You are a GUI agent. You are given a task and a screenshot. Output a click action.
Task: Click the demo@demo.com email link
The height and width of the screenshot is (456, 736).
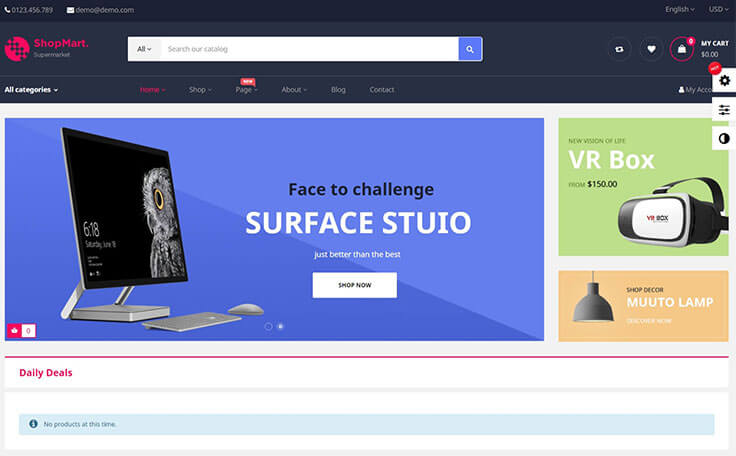[x=100, y=9]
